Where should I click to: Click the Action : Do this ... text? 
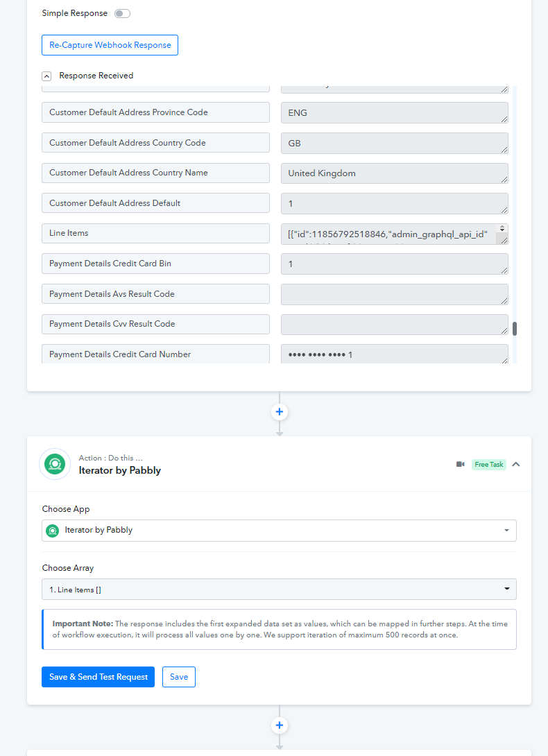pos(110,458)
